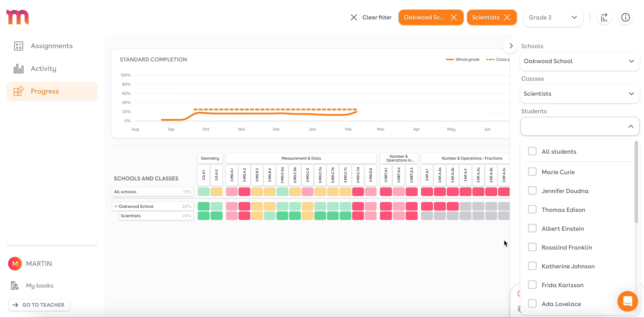This screenshot has height=318, width=644.
Task: Toggle the Whole grade legend item
Action: [x=463, y=59]
